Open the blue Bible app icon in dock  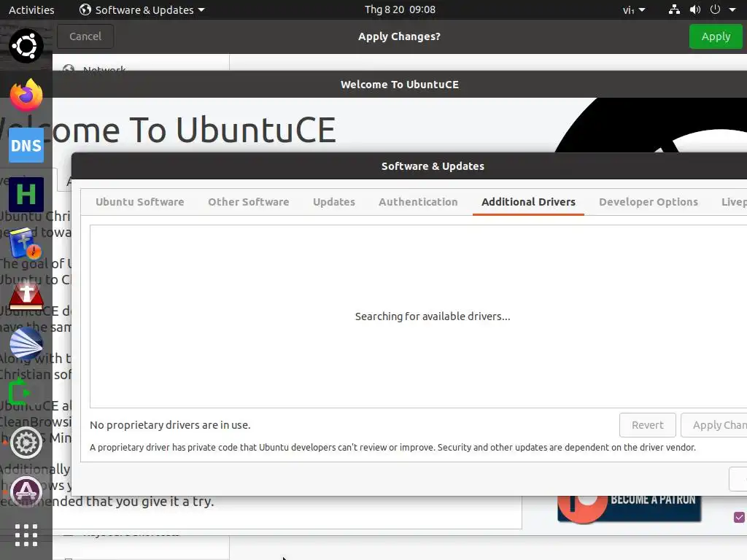click(x=26, y=244)
